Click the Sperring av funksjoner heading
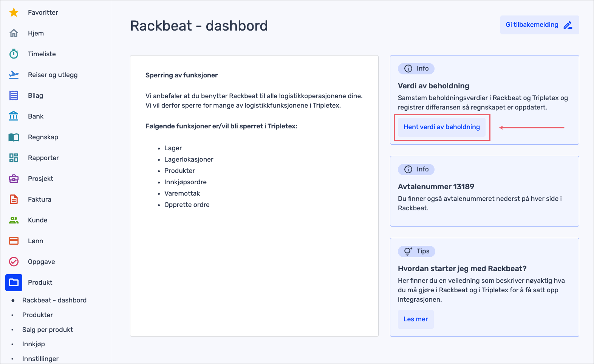 pyautogui.click(x=181, y=75)
